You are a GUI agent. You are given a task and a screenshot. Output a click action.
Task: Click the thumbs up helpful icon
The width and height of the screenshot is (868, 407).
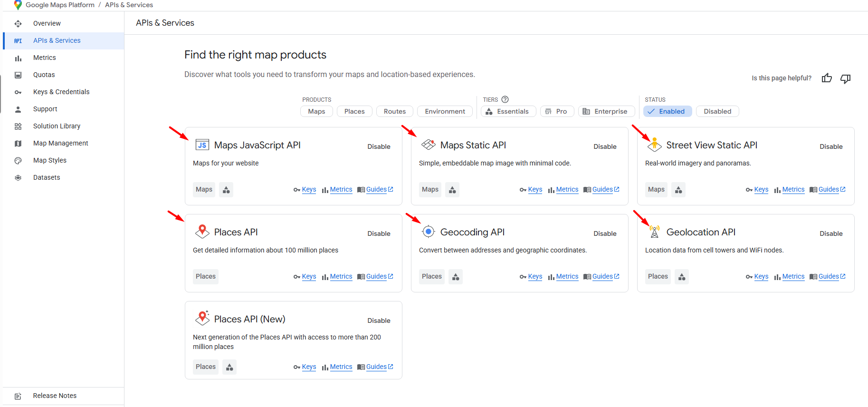pos(827,78)
